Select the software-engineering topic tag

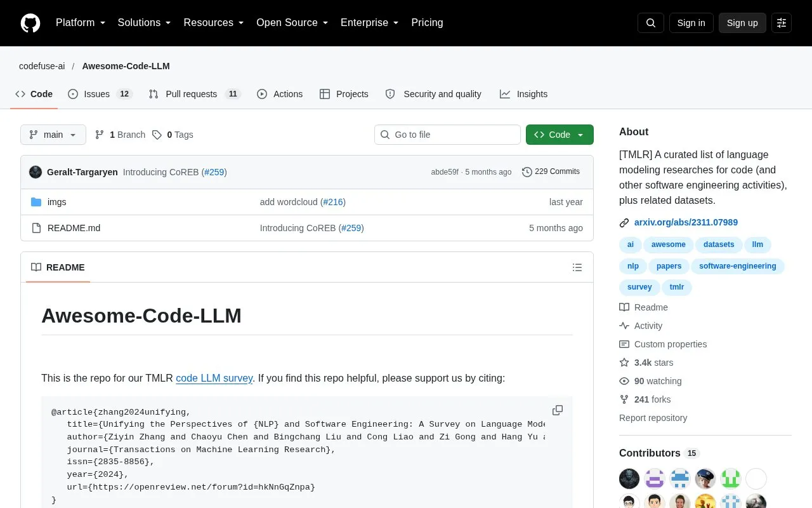point(738,266)
